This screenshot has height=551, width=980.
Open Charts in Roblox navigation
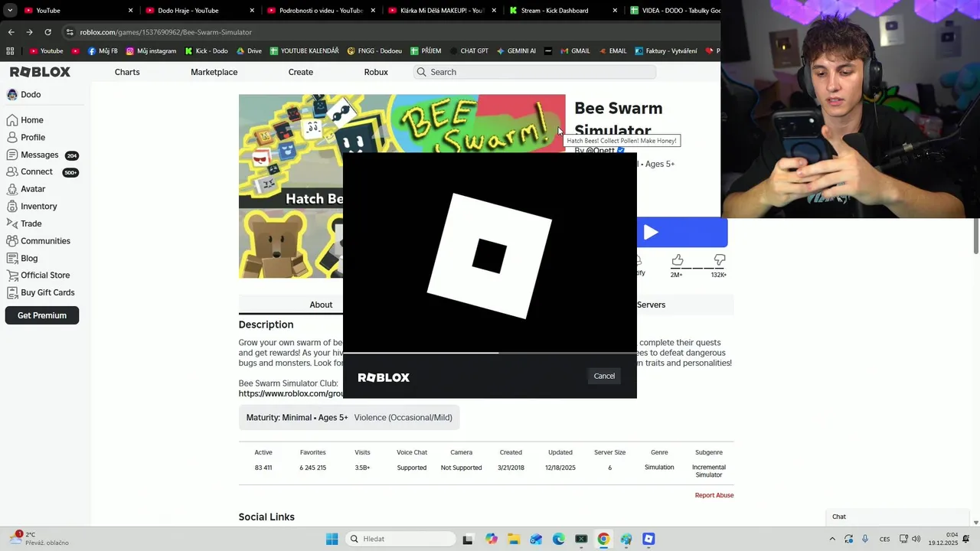pos(127,72)
